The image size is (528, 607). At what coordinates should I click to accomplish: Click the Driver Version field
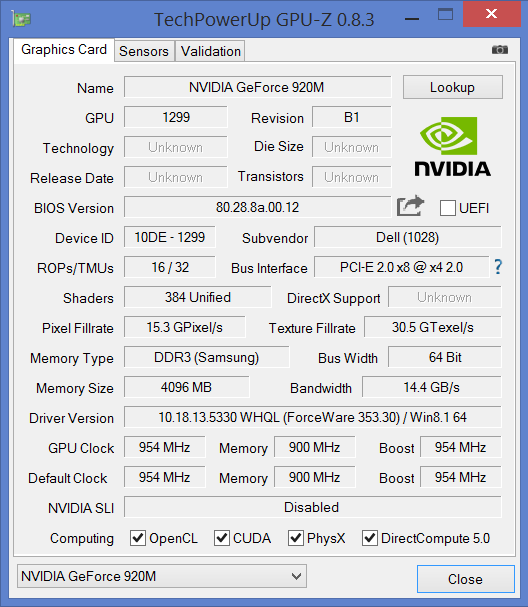point(312,417)
